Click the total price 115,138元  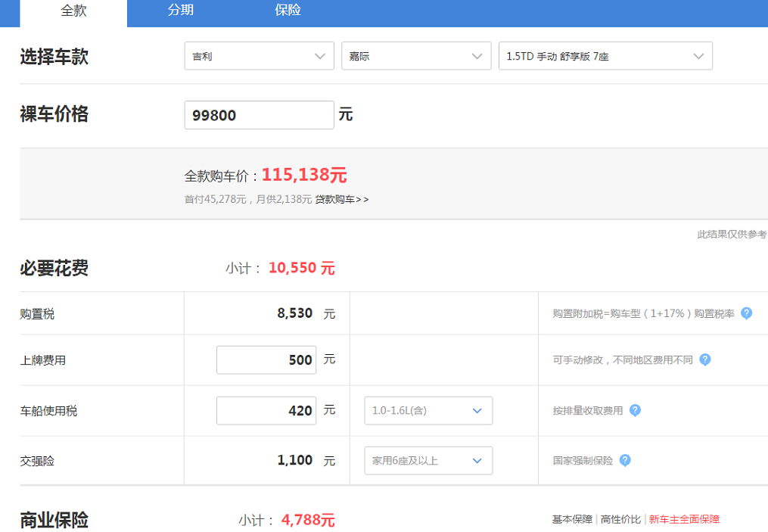[x=304, y=175]
